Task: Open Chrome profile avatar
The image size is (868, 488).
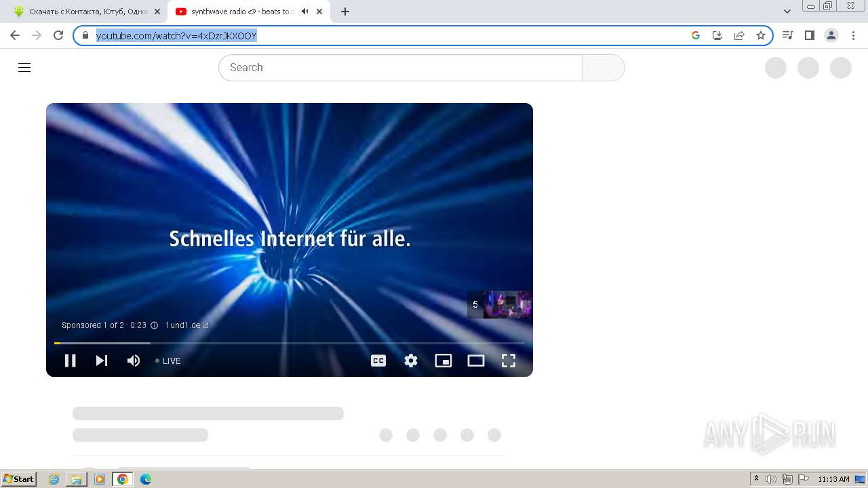Action: (831, 35)
